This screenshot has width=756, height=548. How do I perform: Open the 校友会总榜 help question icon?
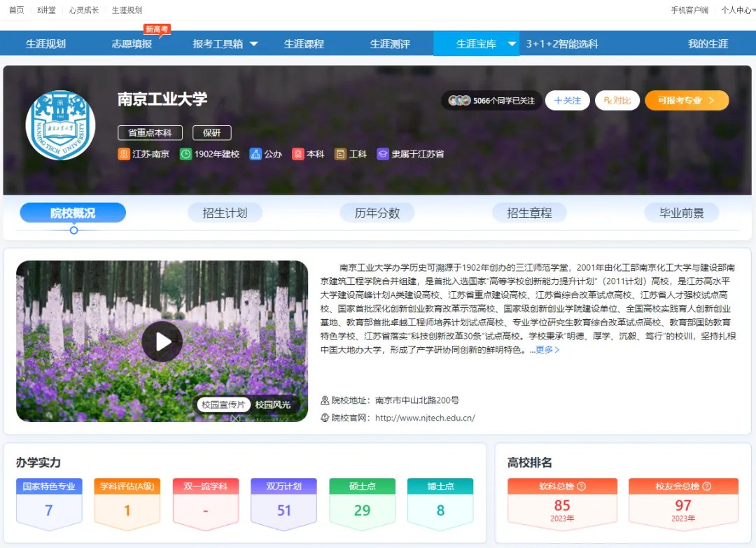tap(707, 486)
